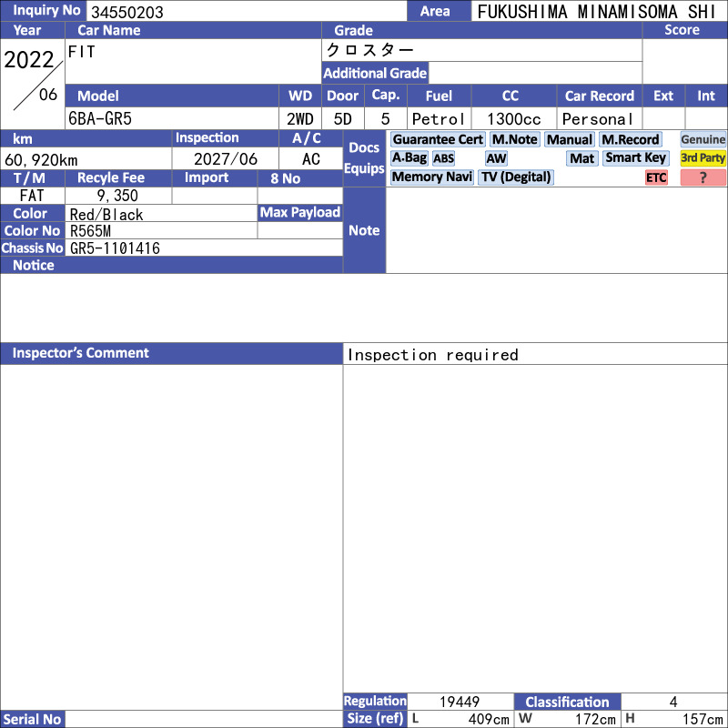Click the Genuine badge
The image size is (728, 728).
point(703,139)
